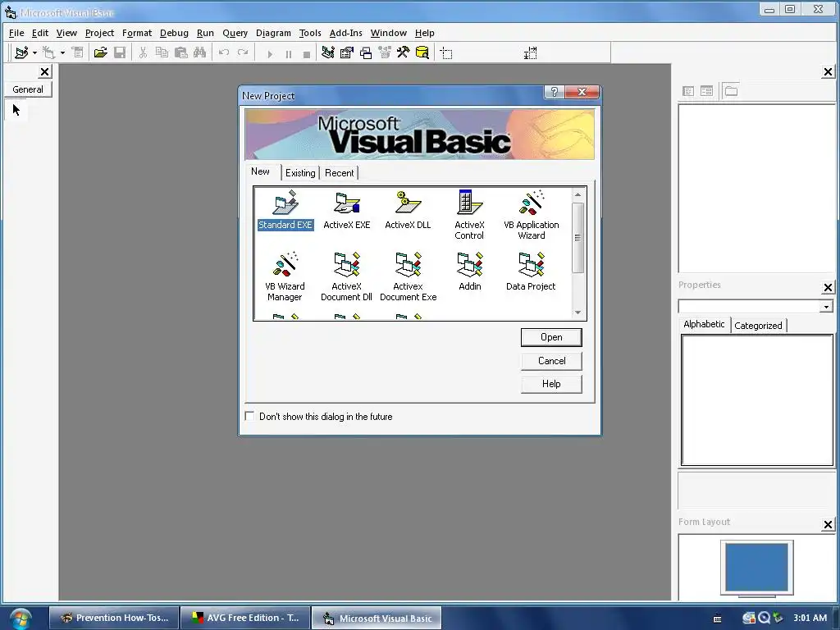Select the ActiveX Document Dll project type
The image size is (840, 630).
tap(347, 276)
